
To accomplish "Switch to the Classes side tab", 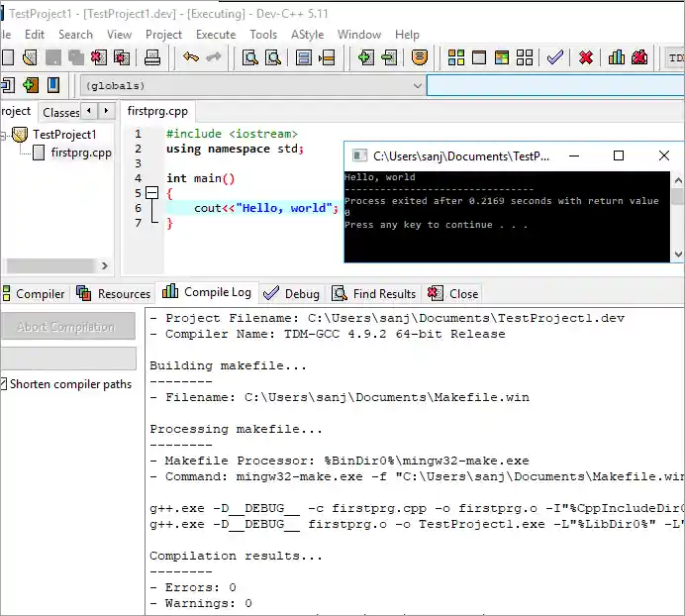I will [60, 112].
